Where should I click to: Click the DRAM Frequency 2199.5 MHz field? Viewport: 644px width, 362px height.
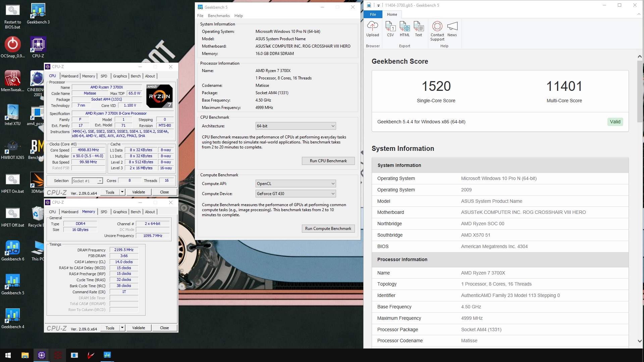(x=124, y=250)
